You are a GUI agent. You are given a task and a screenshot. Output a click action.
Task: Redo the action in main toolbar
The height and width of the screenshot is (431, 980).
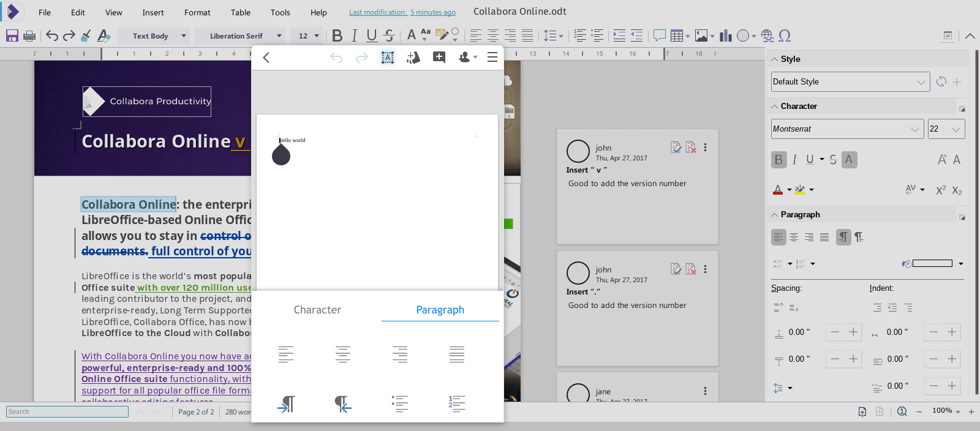click(69, 36)
